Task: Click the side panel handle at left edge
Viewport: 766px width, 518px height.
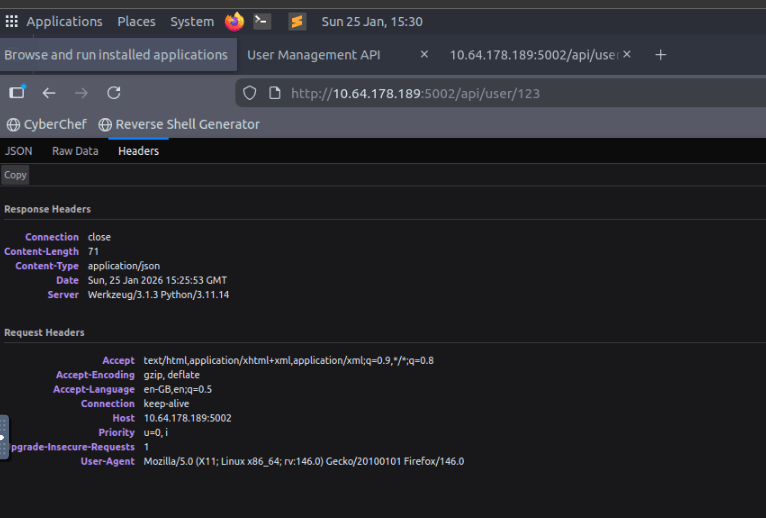Action: [4, 437]
